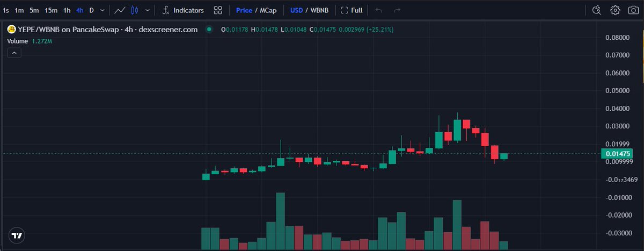Switch chart to Price mode
Screen dimensions: 644x251
[244, 10]
